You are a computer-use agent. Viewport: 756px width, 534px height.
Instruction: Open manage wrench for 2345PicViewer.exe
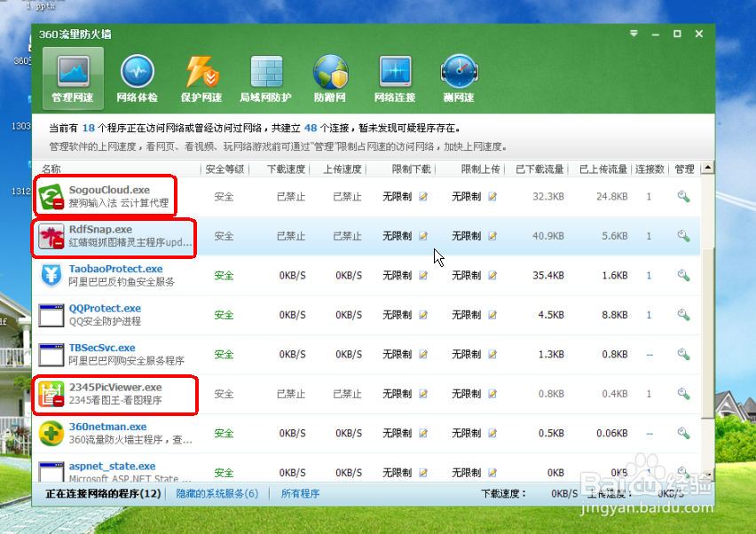point(683,394)
